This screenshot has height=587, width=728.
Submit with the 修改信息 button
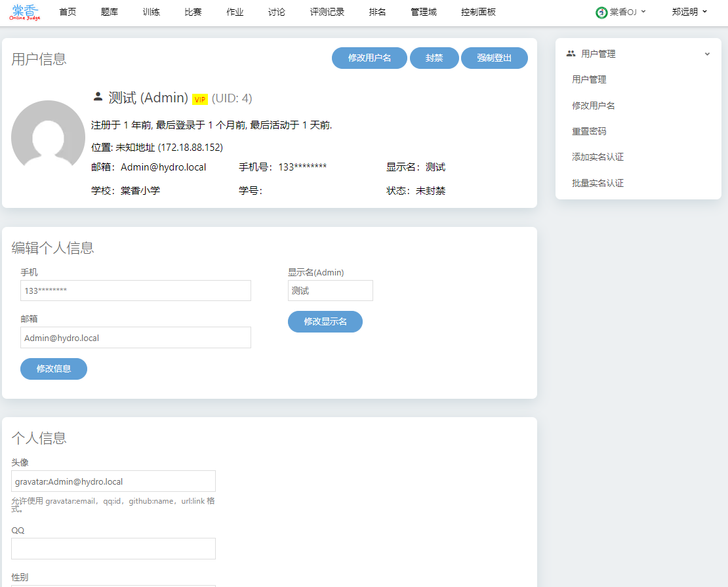[x=54, y=369]
